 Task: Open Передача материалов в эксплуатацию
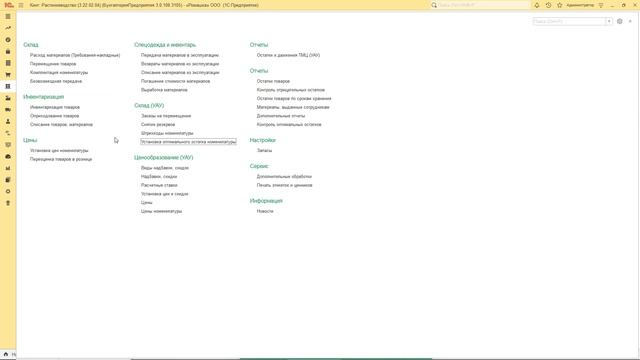point(180,55)
